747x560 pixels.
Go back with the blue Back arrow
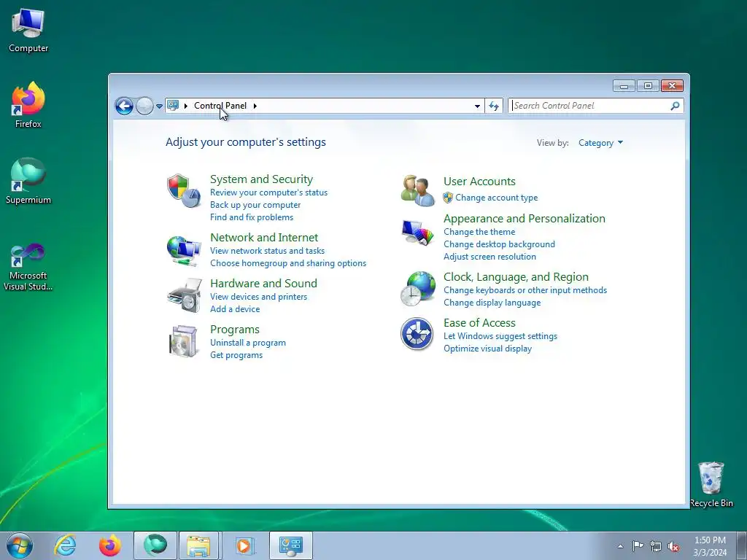click(x=124, y=106)
